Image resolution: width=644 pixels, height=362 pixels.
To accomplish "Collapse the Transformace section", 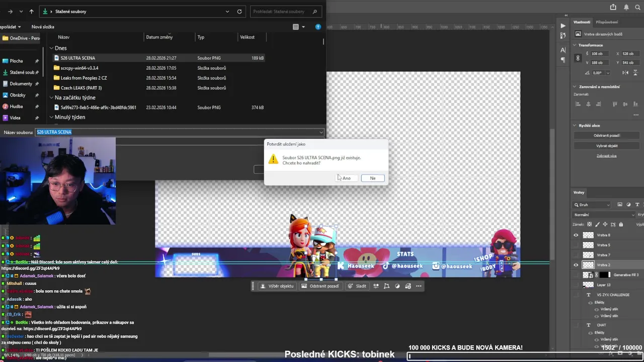I will pyautogui.click(x=575, y=45).
